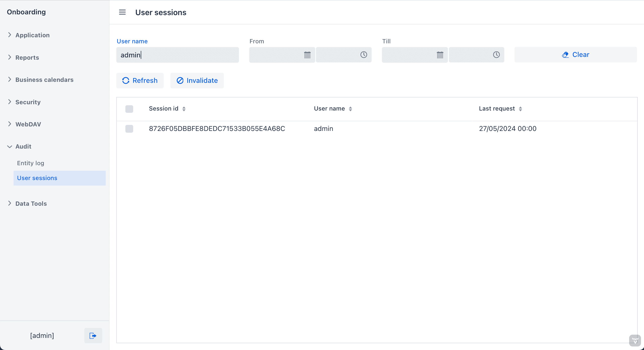Click the Refresh button

pos(140,81)
